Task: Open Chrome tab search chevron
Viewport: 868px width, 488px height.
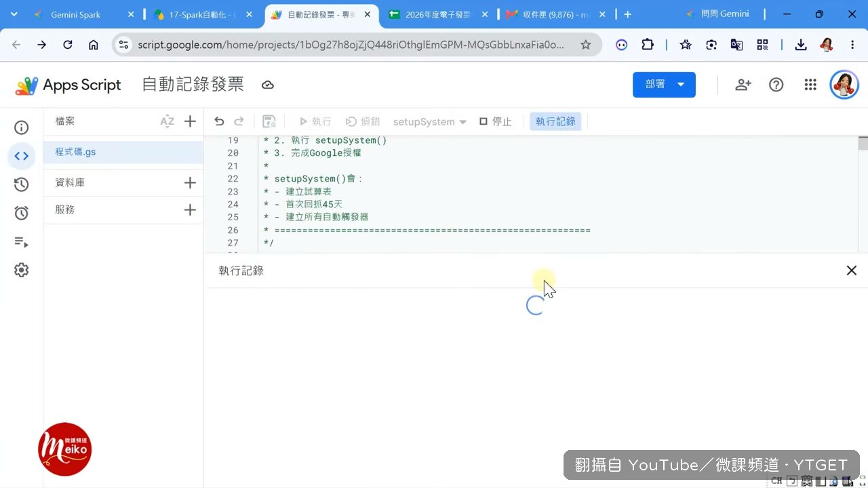Action: [x=14, y=14]
